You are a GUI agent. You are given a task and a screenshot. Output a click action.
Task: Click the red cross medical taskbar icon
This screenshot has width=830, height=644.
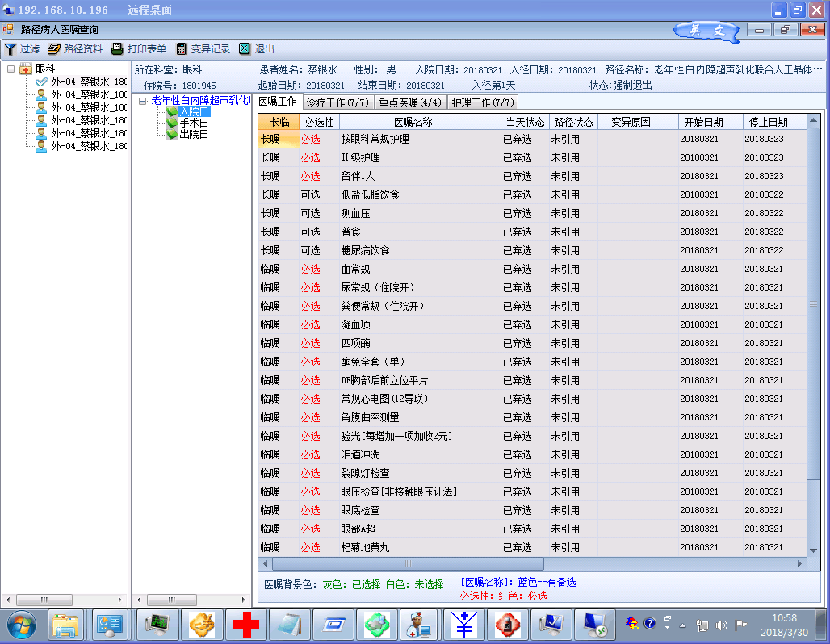tap(246, 625)
